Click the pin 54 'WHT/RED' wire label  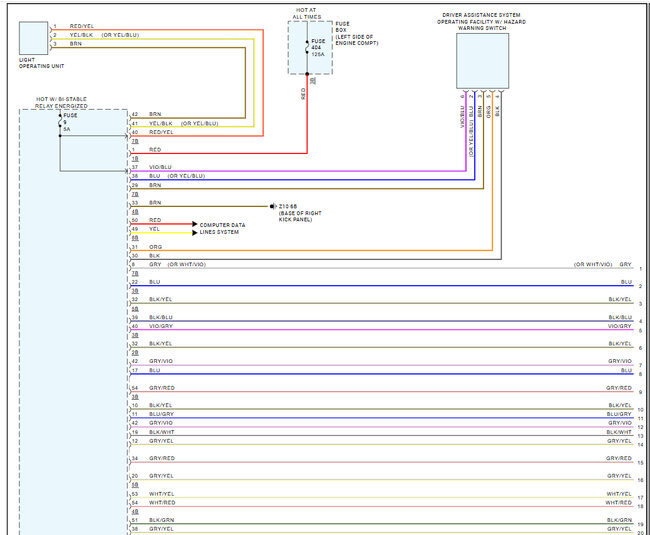point(162,503)
